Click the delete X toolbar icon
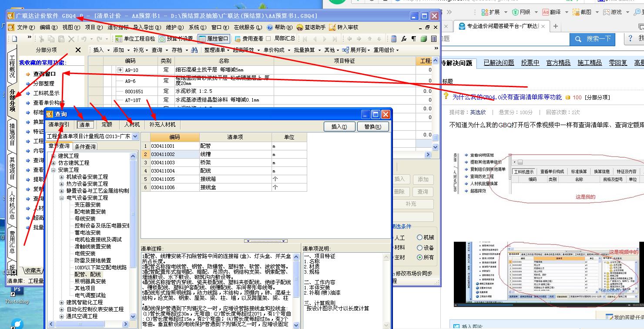644x329 pixels. pos(71,39)
